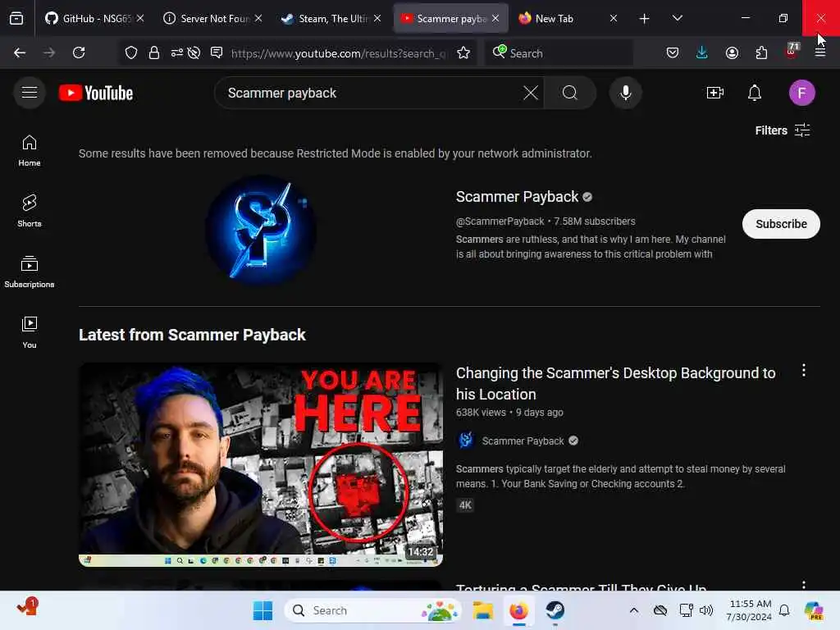Close the Scammer payback tab
Screen dimensions: 840x630
coord(495,18)
